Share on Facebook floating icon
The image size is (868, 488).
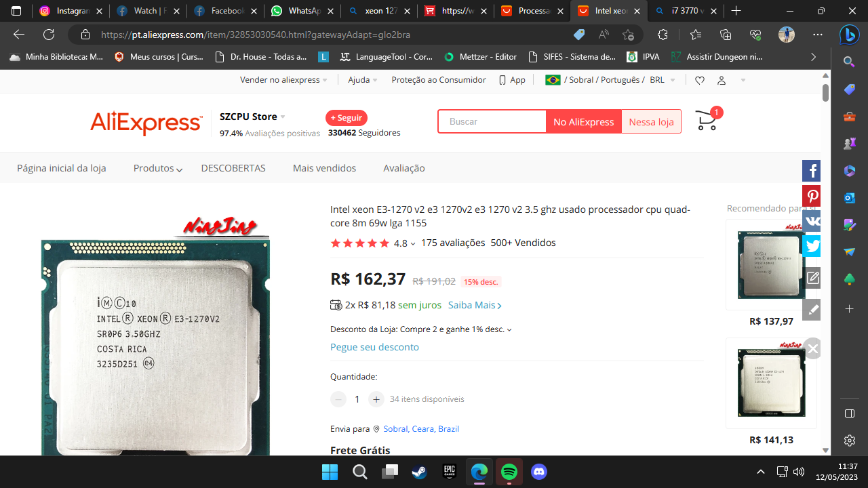click(x=812, y=171)
